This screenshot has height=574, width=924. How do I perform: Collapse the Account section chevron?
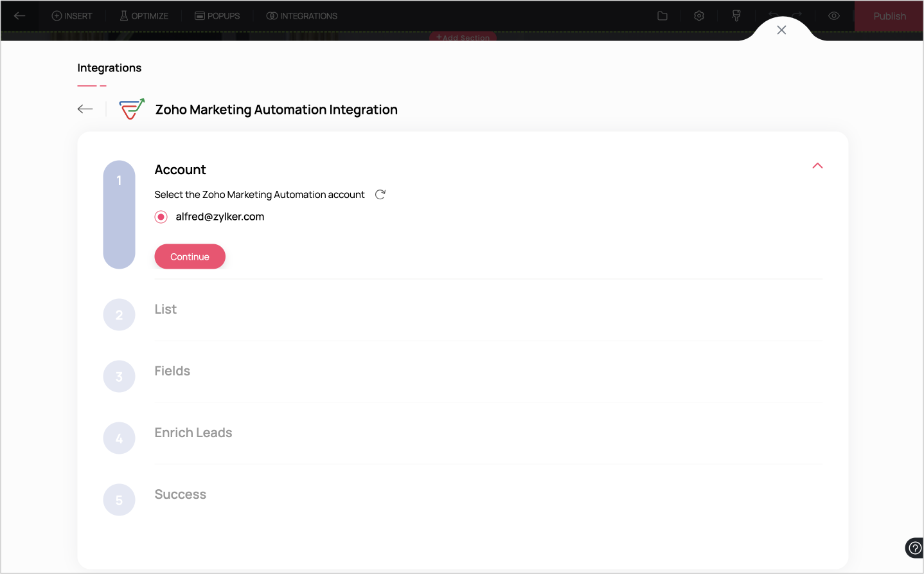pos(817,166)
